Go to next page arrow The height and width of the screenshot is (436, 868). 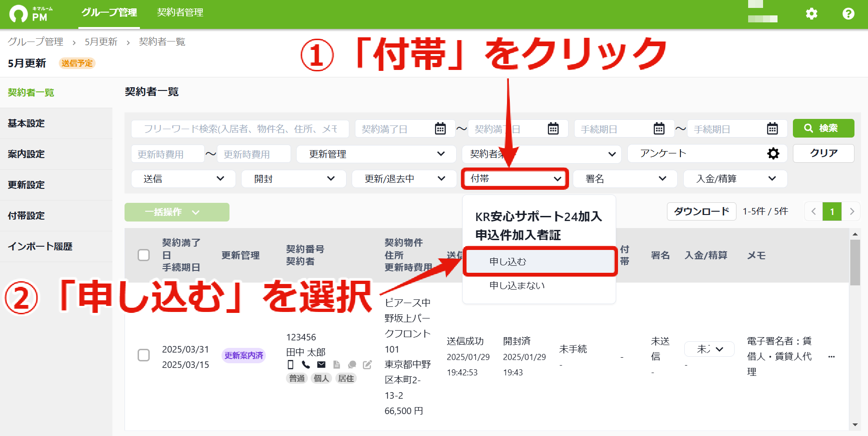852,212
